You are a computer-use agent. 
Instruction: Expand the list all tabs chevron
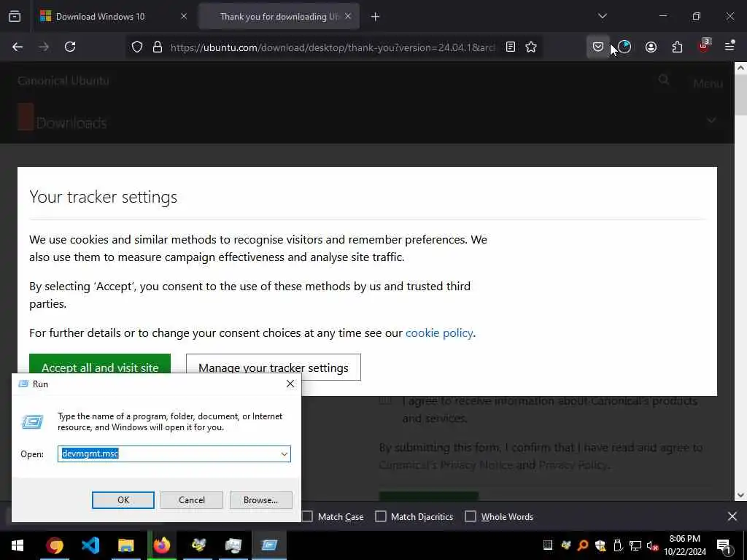click(x=603, y=16)
